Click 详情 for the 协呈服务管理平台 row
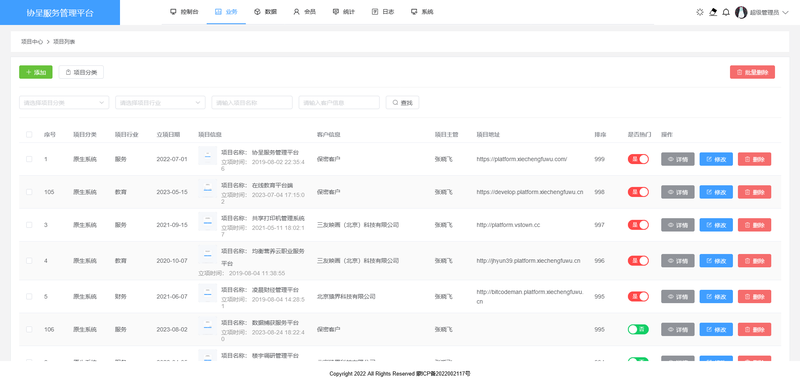The height and width of the screenshot is (386, 800). pyautogui.click(x=678, y=159)
